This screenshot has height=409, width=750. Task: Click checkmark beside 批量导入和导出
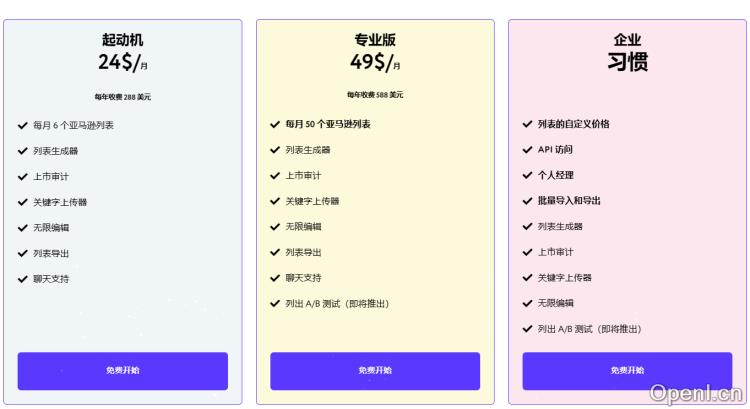click(x=527, y=200)
